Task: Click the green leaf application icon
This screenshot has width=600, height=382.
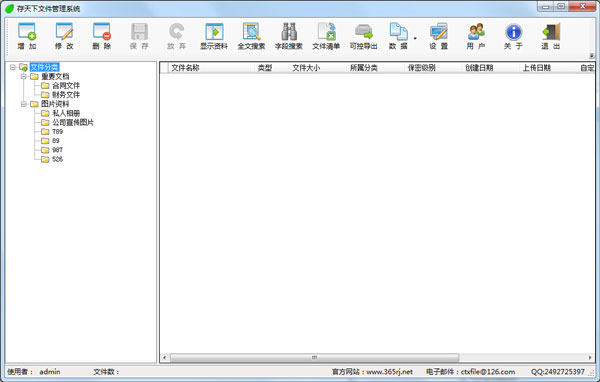Action: coord(9,8)
